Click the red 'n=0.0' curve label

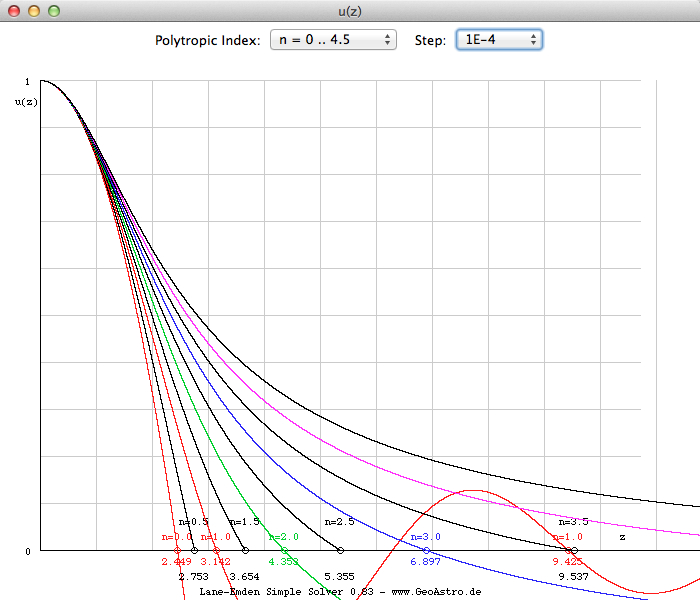(x=177, y=537)
